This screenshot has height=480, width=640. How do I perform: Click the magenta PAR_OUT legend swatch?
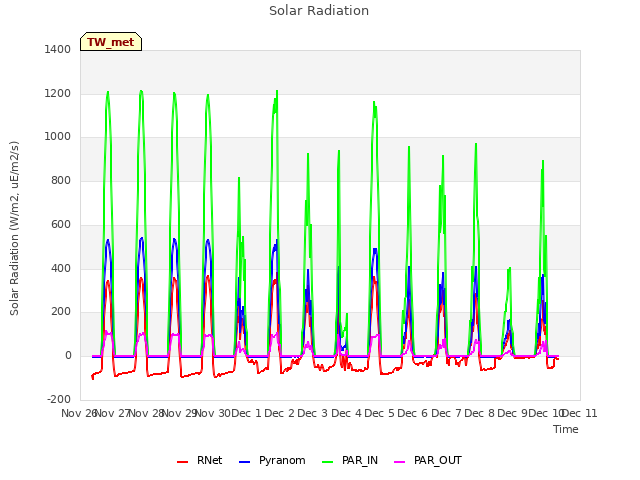[400, 462]
